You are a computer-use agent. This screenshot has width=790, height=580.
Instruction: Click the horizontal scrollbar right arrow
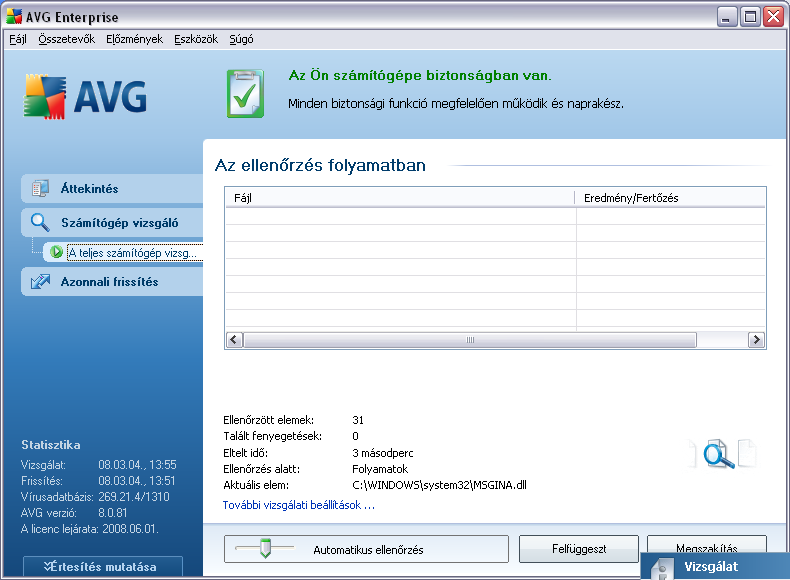(756, 340)
